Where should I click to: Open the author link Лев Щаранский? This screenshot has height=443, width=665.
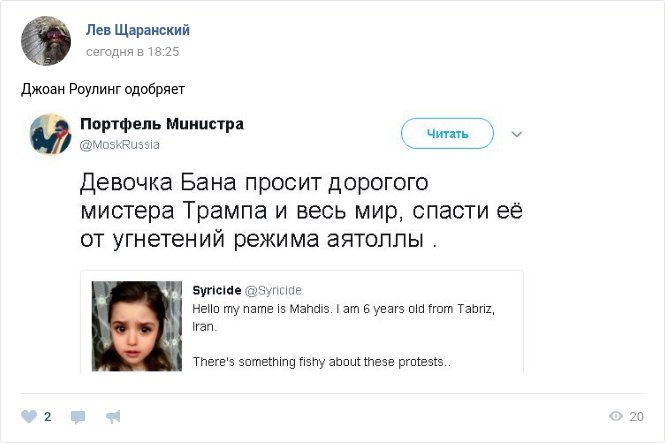point(138,30)
